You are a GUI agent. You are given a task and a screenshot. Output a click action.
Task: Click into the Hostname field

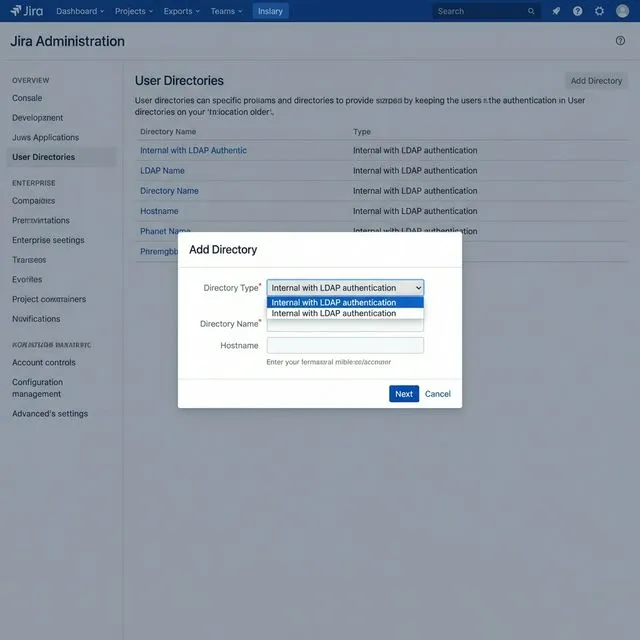coord(345,345)
